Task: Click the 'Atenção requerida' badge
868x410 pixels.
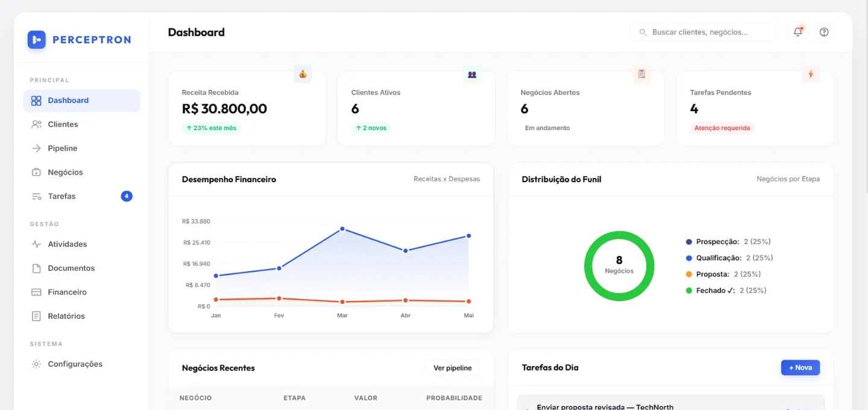Action: point(722,128)
